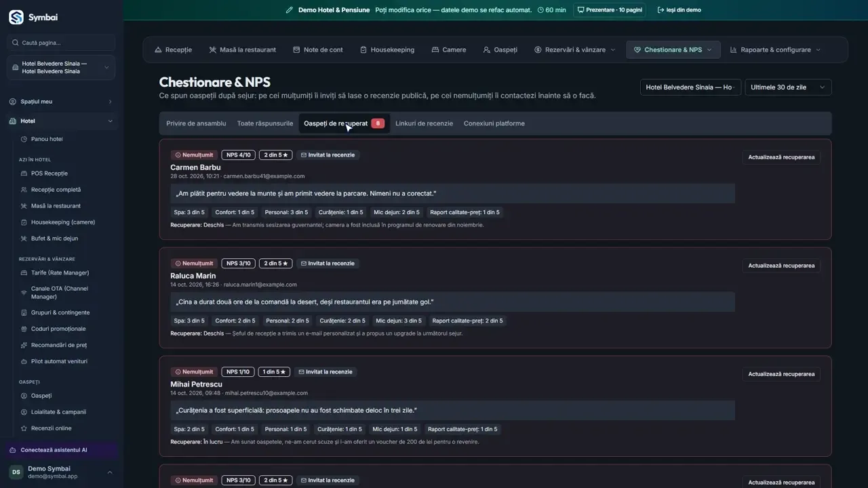Open the Ultimele 30 de zile dropdown

click(x=788, y=87)
